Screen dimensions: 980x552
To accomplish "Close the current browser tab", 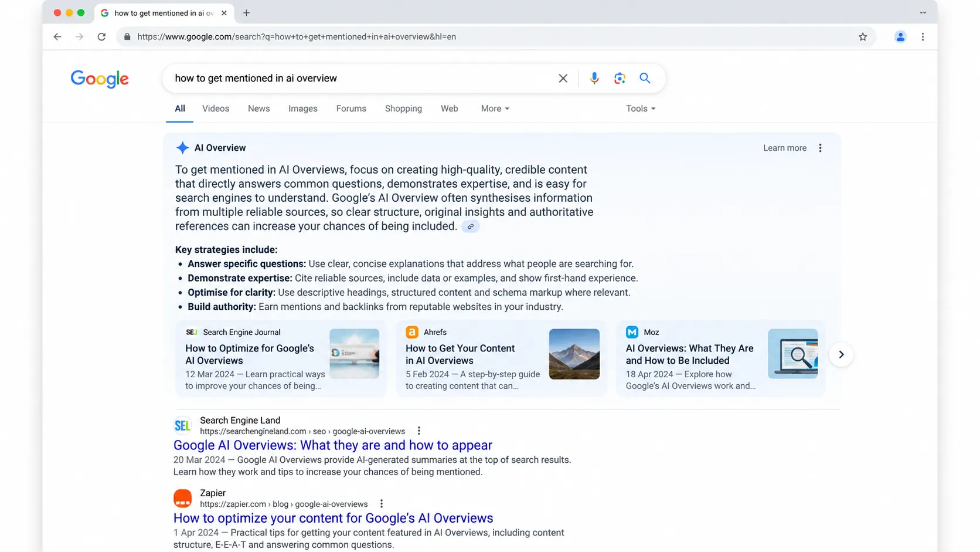I will (224, 13).
